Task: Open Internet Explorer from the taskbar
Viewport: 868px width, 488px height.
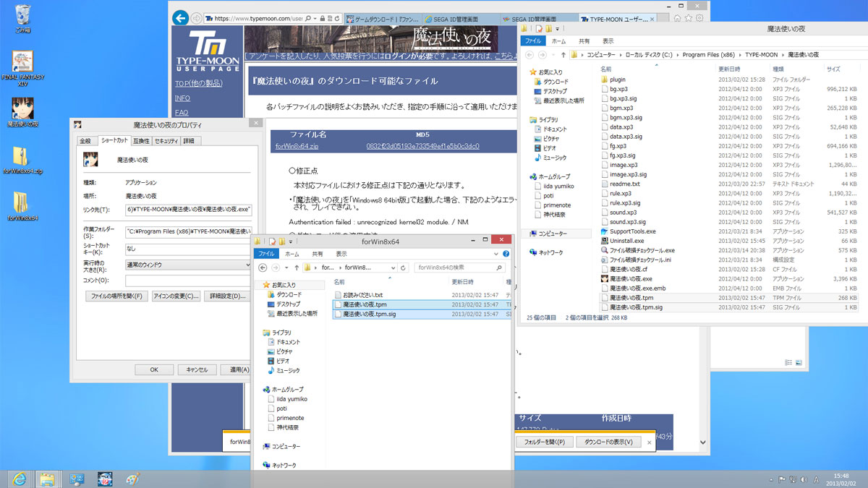Action: point(20,479)
